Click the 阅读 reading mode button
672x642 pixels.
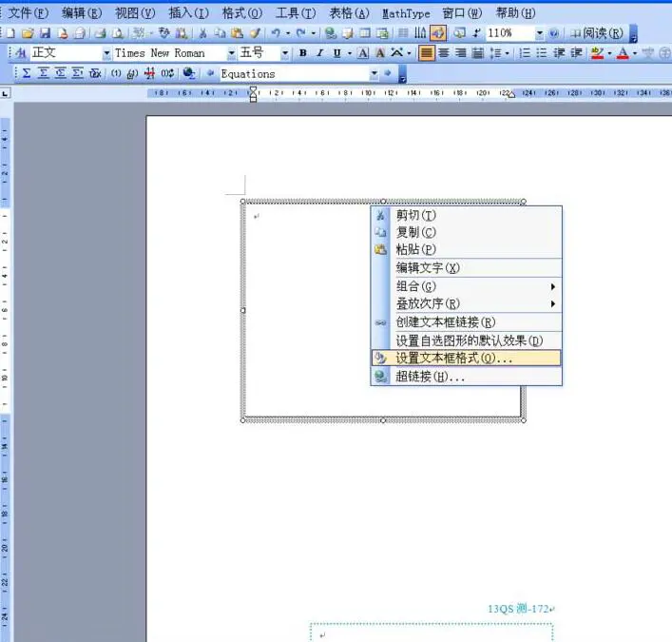click(x=598, y=33)
